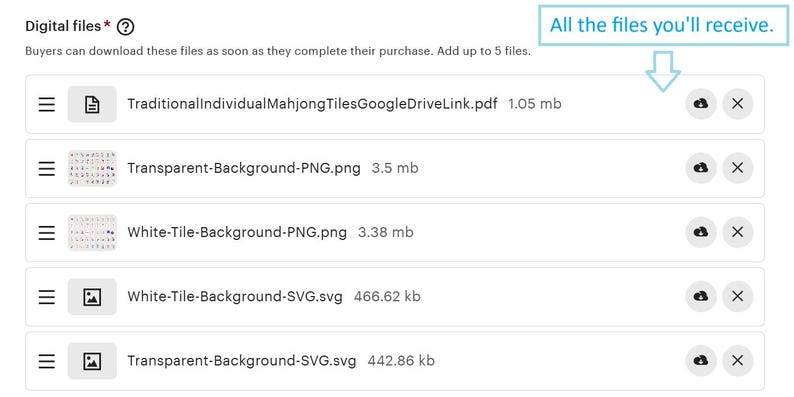
Task: Download the Transparent-Background-SVG.svg file
Action: coord(701,360)
